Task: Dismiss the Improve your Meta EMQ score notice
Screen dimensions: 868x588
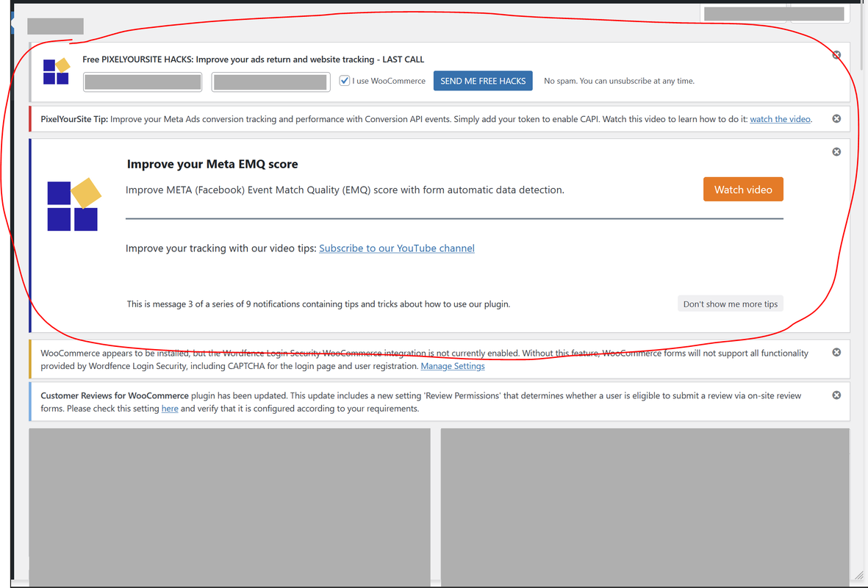Action: (836, 151)
